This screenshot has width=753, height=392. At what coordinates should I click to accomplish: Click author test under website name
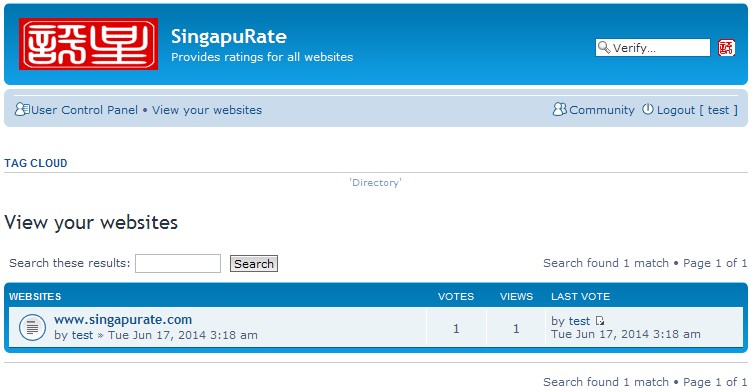(82, 335)
